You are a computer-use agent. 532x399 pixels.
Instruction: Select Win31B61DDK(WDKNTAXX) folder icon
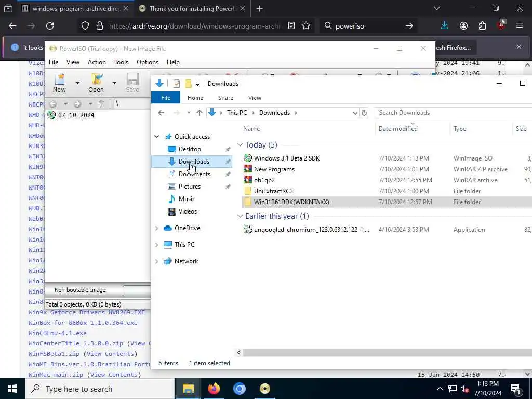[x=248, y=202]
